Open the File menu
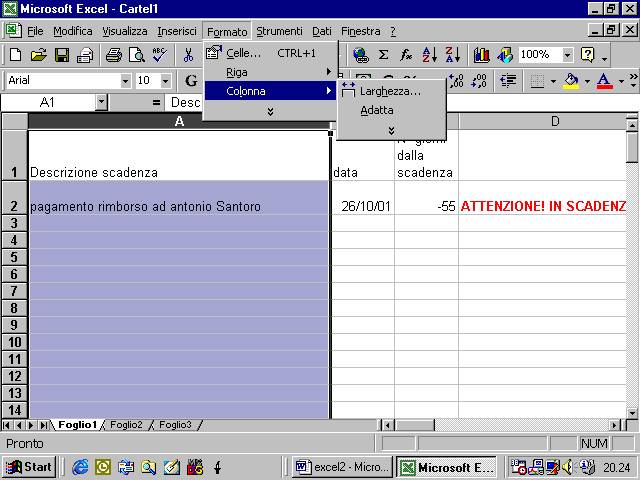 pos(35,31)
